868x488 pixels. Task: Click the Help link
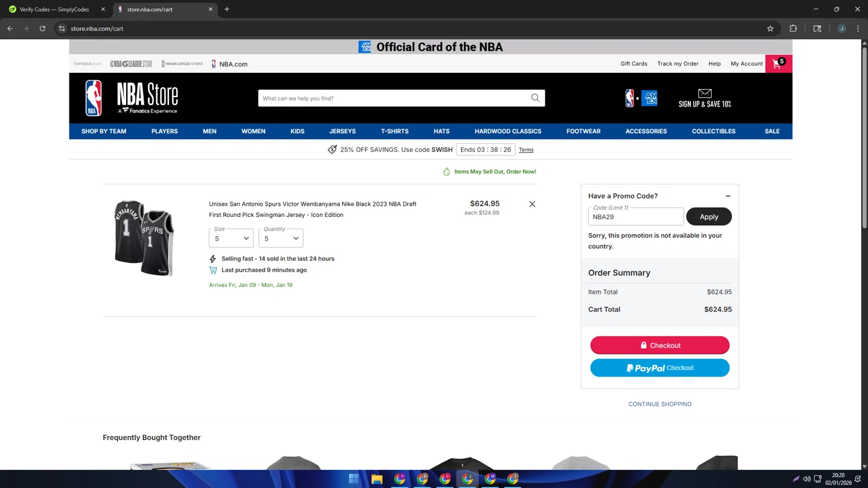pyautogui.click(x=715, y=64)
